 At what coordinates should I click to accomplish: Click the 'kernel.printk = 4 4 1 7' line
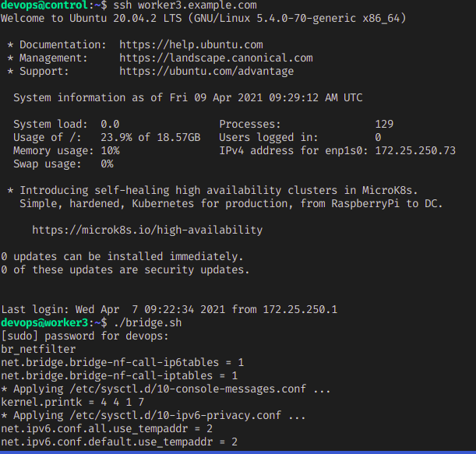coord(72,403)
